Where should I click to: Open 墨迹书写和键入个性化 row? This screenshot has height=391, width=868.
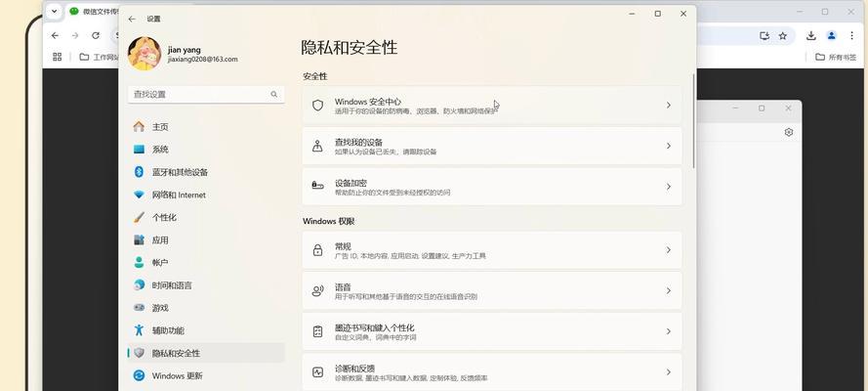coord(491,331)
